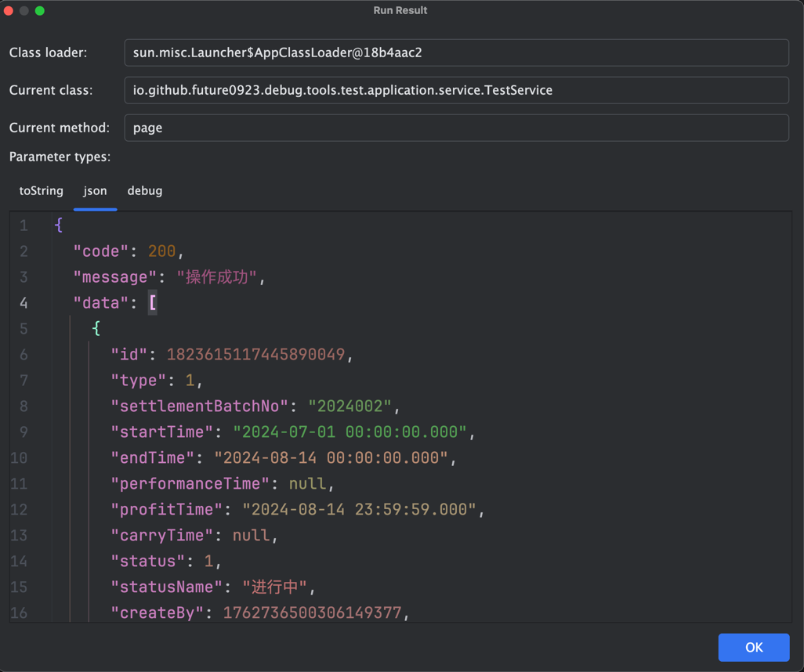Select the "2024-08-14 00:00:00.000" value

click(x=331, y=457)
